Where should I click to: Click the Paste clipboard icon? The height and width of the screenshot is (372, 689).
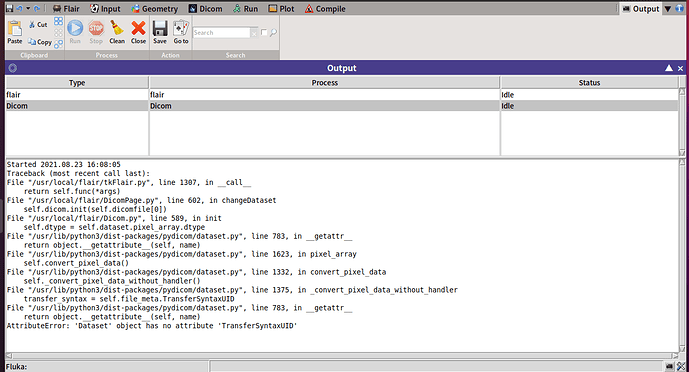(x=15, y=32)
